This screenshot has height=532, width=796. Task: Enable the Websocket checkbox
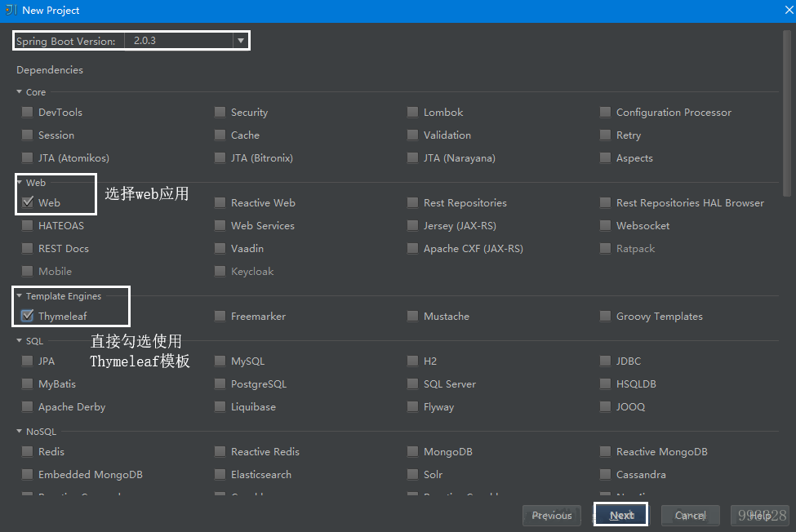click(x=605, y=225)
